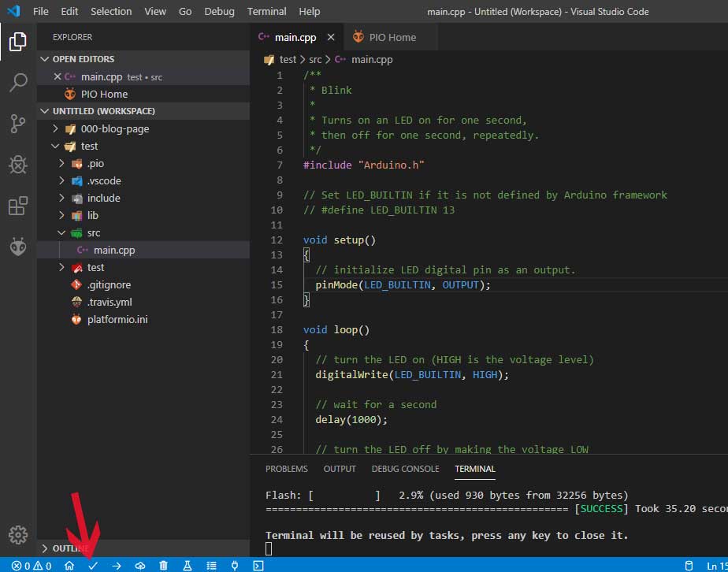
Task: Open PlatformIO Home via status bar house icon
Action: click(x=69, y=565)
